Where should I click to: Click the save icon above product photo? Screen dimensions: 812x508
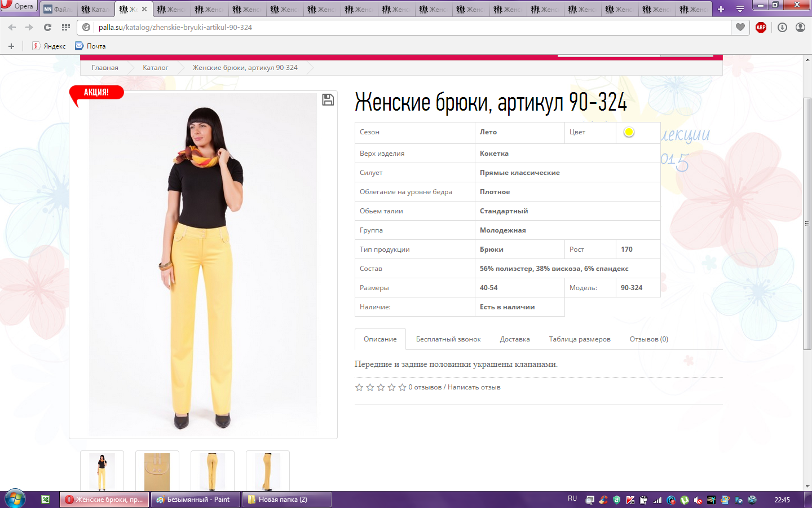pos(328,100)
